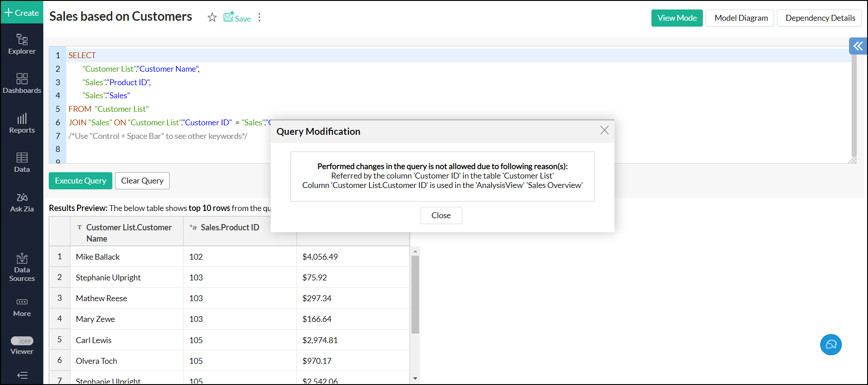This screenshot has height=385, width=868.
Task: Open the three-dot options menu
Action: pos(259,18)
